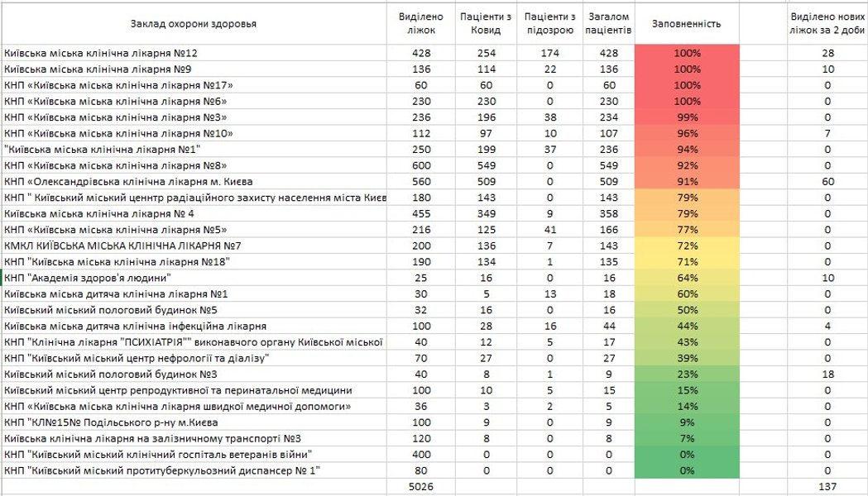Click the orange 96% occupancy cell

(x=687, y=133)
